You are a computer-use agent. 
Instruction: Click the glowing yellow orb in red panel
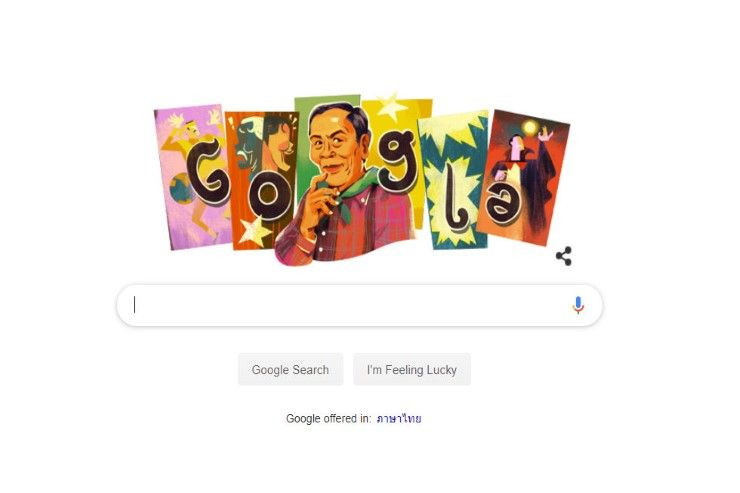coord(530,127)
